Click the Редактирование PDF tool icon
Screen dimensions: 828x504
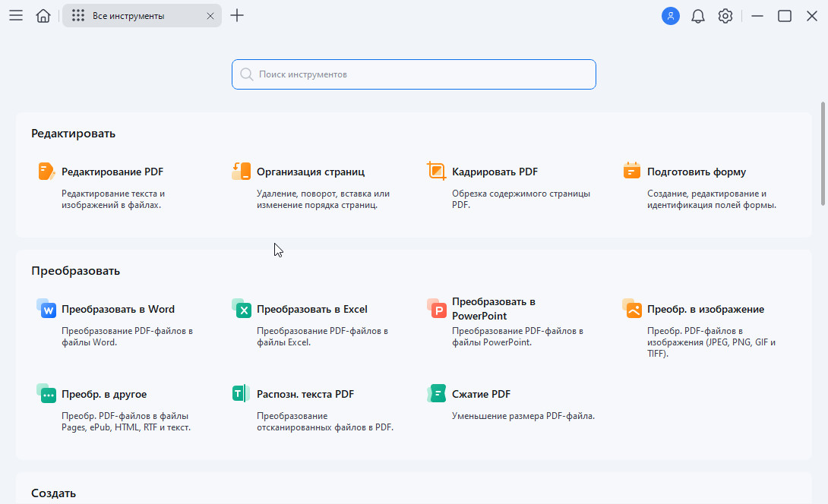point(46,172)
